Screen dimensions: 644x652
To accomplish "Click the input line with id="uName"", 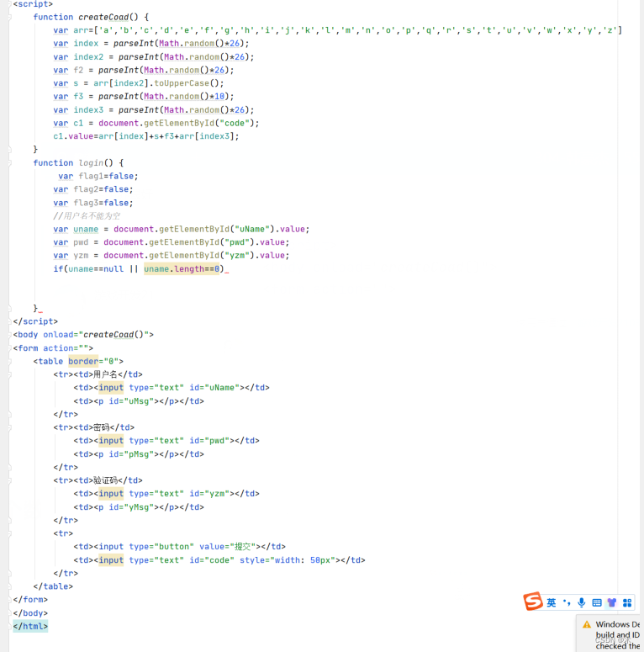I will point(172,388).
